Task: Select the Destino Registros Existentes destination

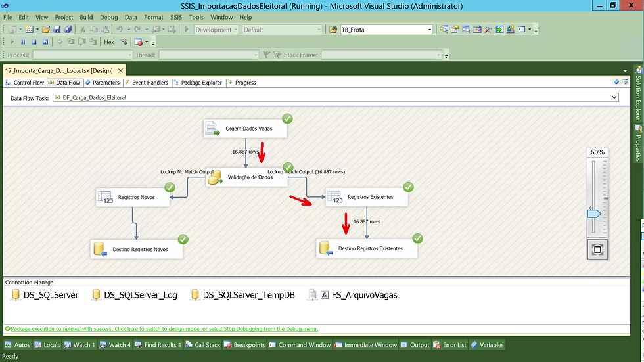Action: click(x=367, y=248)
